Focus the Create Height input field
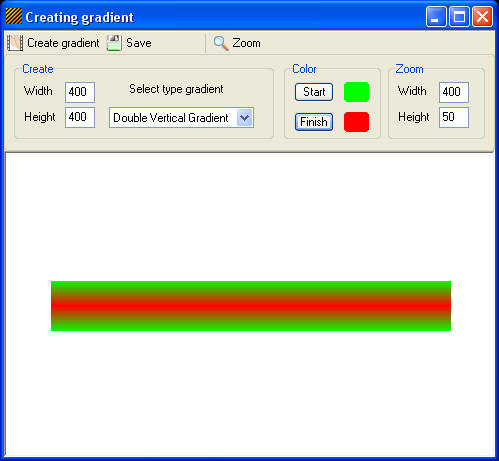The width and height of the screenshot is (499, 461). pyautogui.click(x=80, y=117)
